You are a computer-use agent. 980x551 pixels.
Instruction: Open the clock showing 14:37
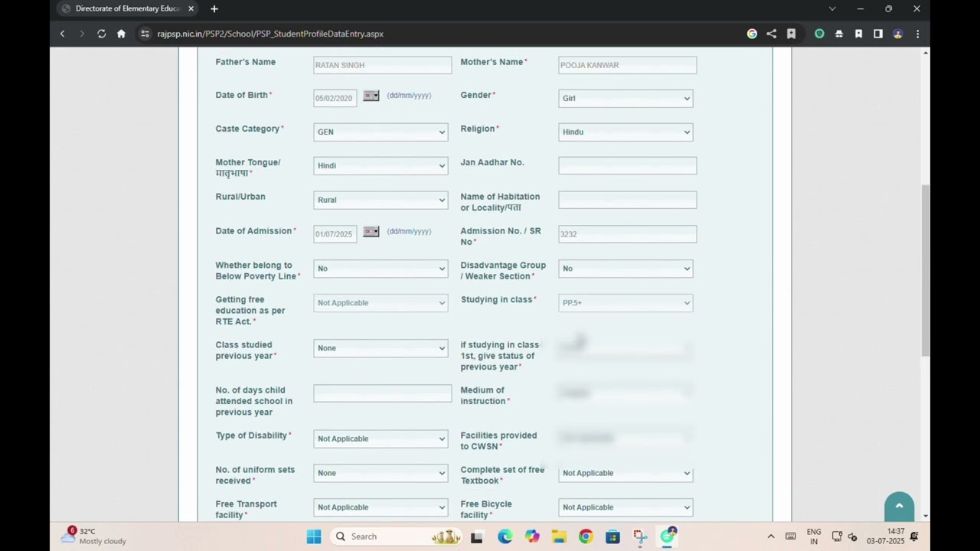coord(886,536)
